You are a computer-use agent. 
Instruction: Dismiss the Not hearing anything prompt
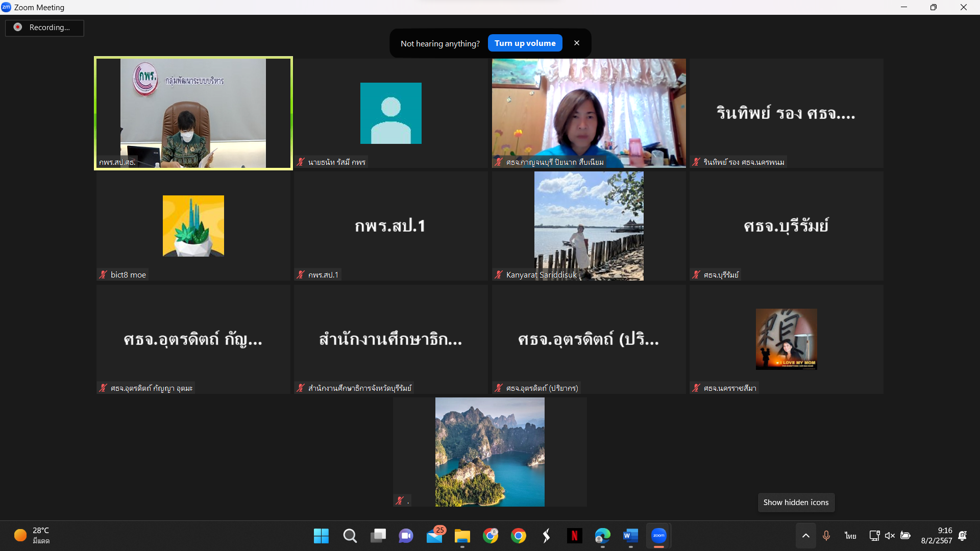(577, 43)
